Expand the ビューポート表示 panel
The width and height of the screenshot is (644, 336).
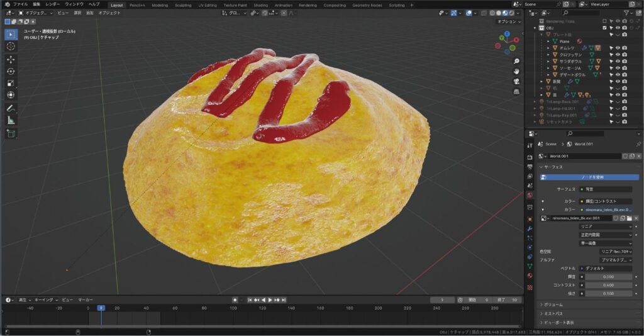click(x=557, y=323)
